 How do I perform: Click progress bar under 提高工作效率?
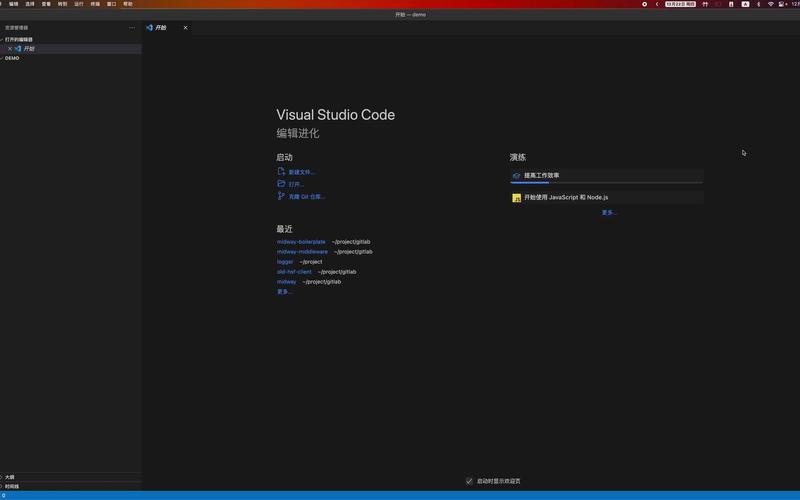click(x=607, y=182)
